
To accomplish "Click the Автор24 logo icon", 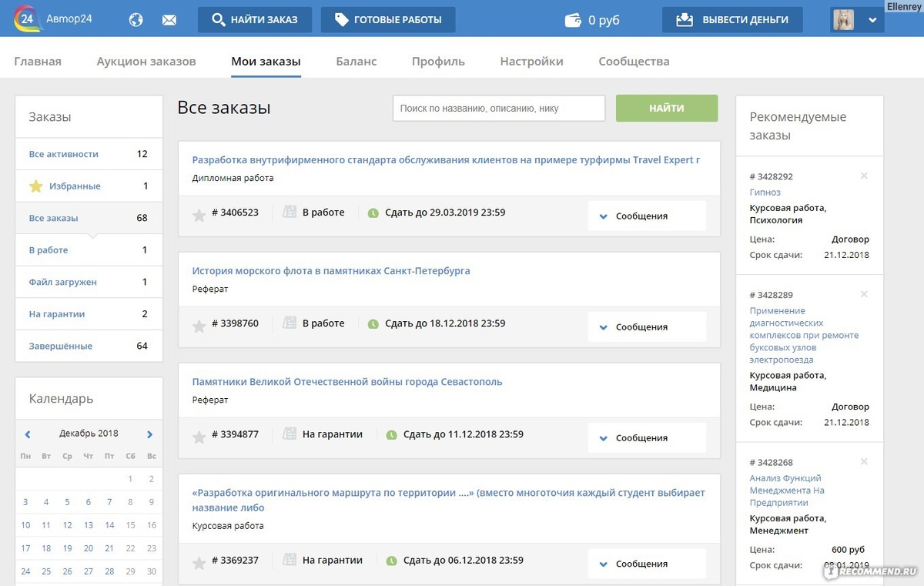I will [28, 19].
